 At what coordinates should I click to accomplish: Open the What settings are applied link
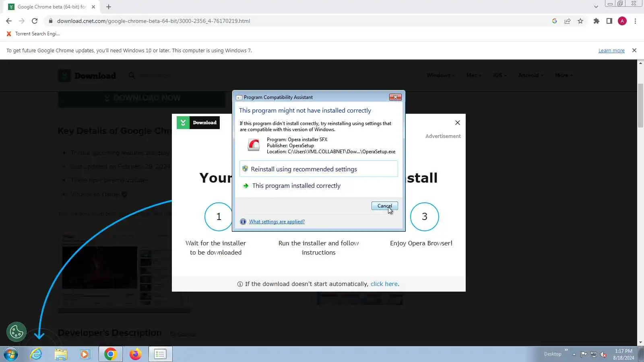tap(277, 222)
